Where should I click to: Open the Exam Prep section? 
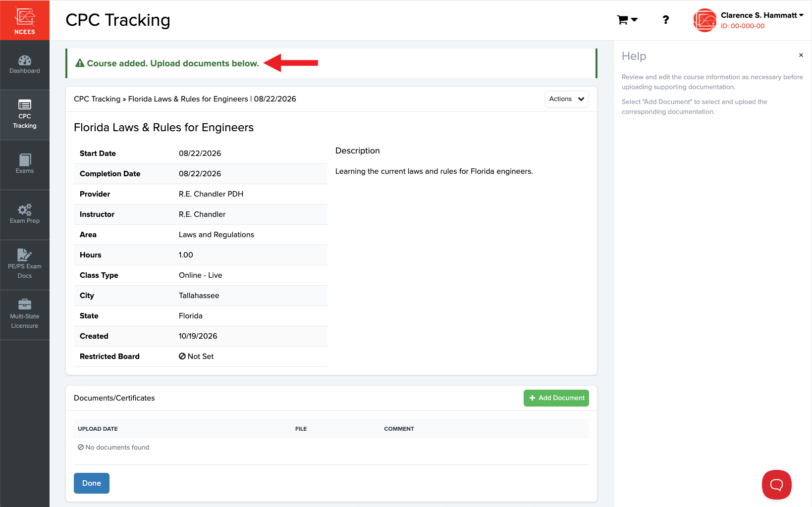point(25,215)
